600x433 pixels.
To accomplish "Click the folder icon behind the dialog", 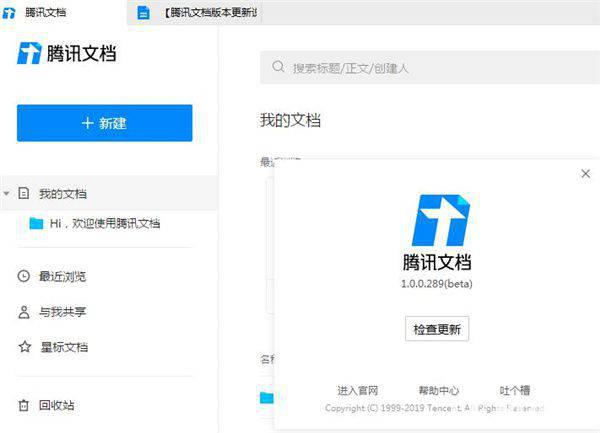I will pyautogui.click(x=267, y=398).
